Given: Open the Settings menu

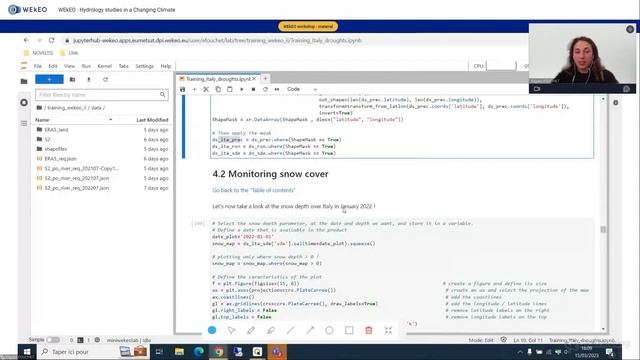Looking at the screenshot, I should 144,66.
